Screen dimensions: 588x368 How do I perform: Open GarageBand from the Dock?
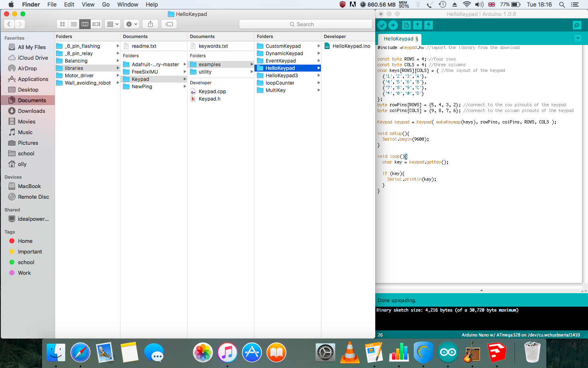click(472, 352)
